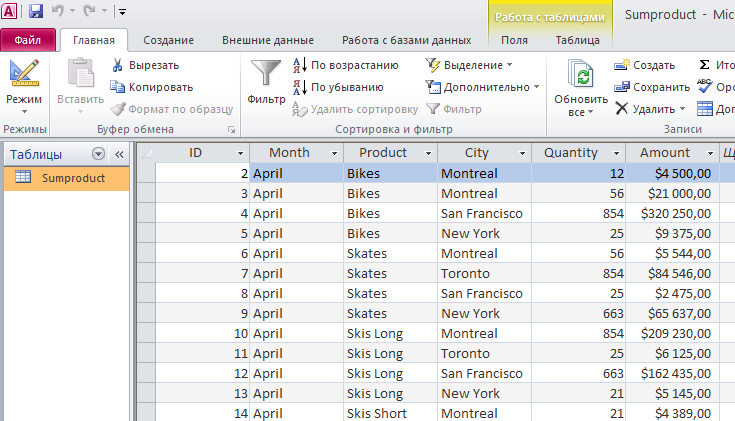
Task: Expand the Выделение selection dropdown
Action: [469, 65]
